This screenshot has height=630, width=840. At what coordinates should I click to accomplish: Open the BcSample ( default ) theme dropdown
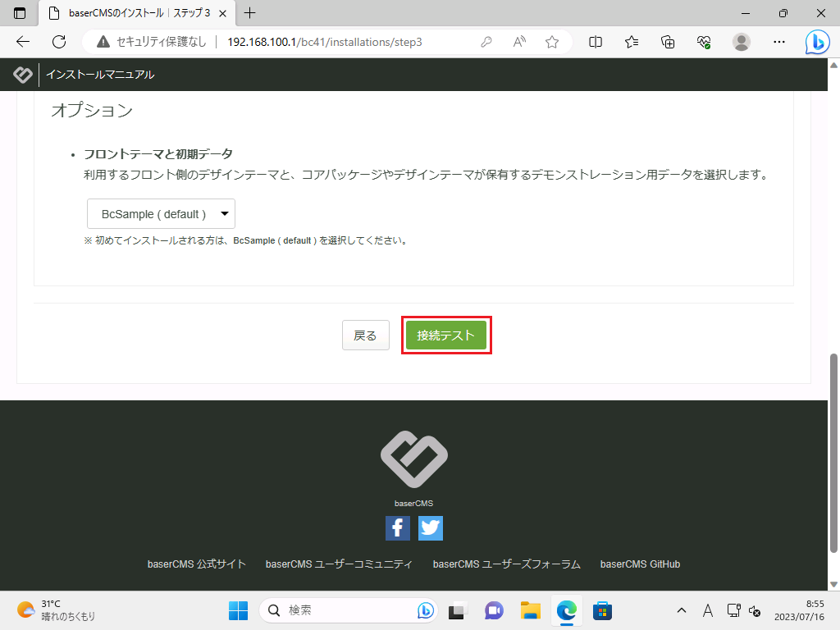pyautogui.click(x=162, y=214)
